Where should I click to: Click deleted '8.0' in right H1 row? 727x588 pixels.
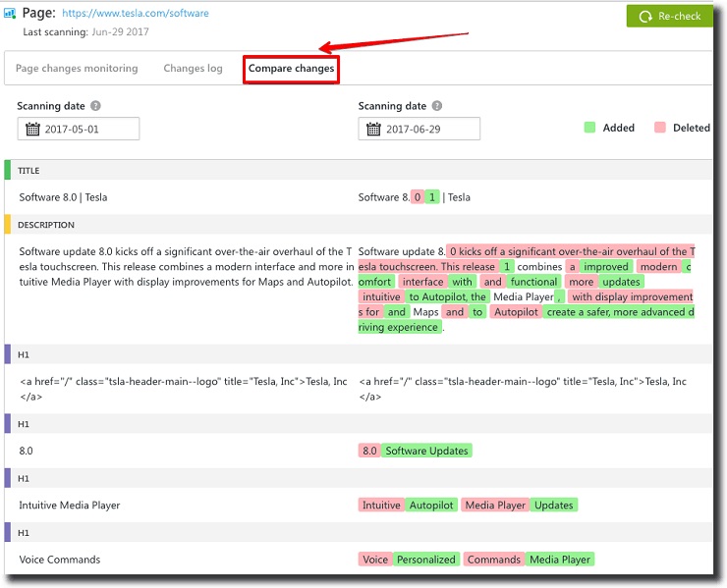pyautogui.click(x=369, y=451)
